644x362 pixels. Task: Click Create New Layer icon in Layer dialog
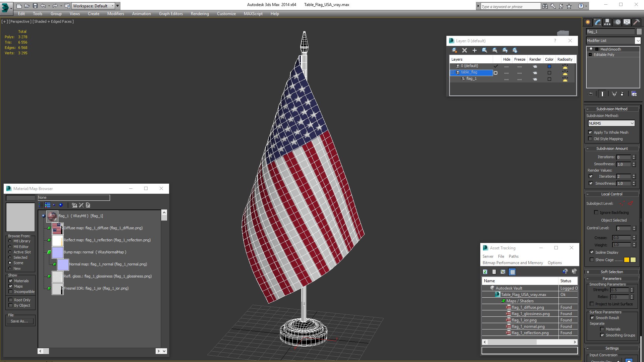click(454, 50)
